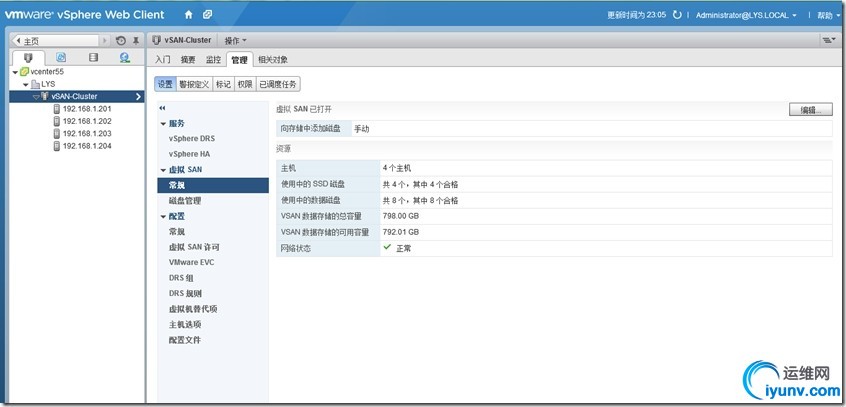The image size is (846, 407).
Task: Click the 编辑... button
Action: pos(810,110)
